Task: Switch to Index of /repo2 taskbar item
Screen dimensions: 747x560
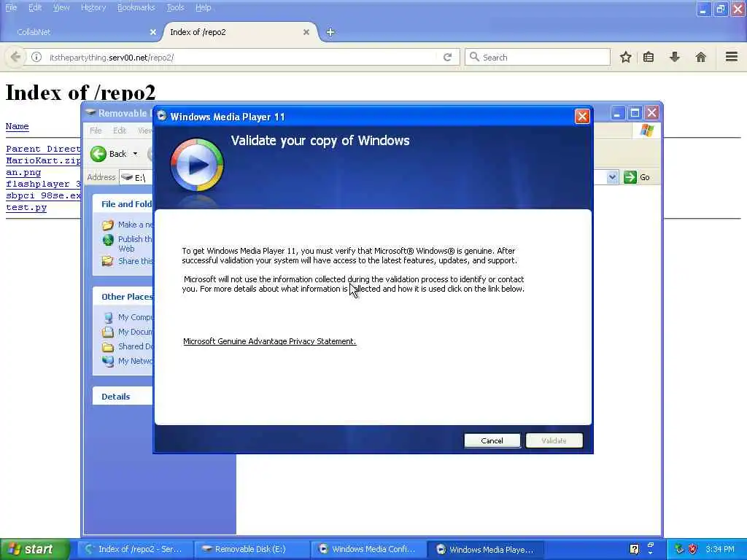Action: pyautogui.click(x=136, y=549)
